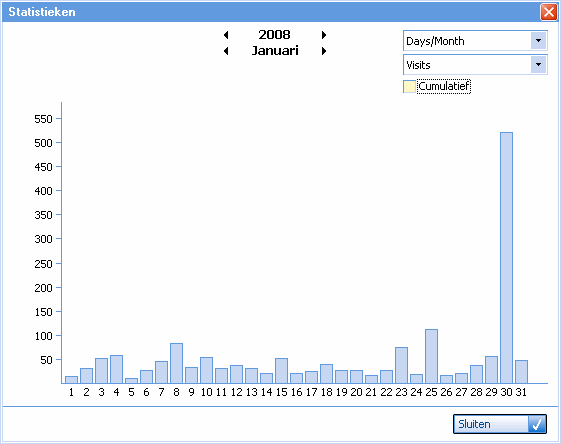Image resolution: width=561 pixels, height=444 pixels.
Task: Click the Januari month label
Action: pos(275,51)
